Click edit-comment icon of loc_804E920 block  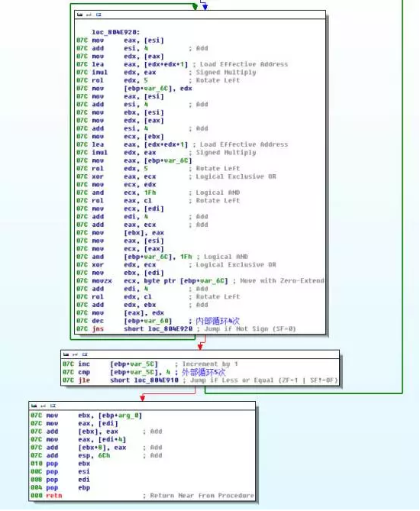click(x=89, y=15)
